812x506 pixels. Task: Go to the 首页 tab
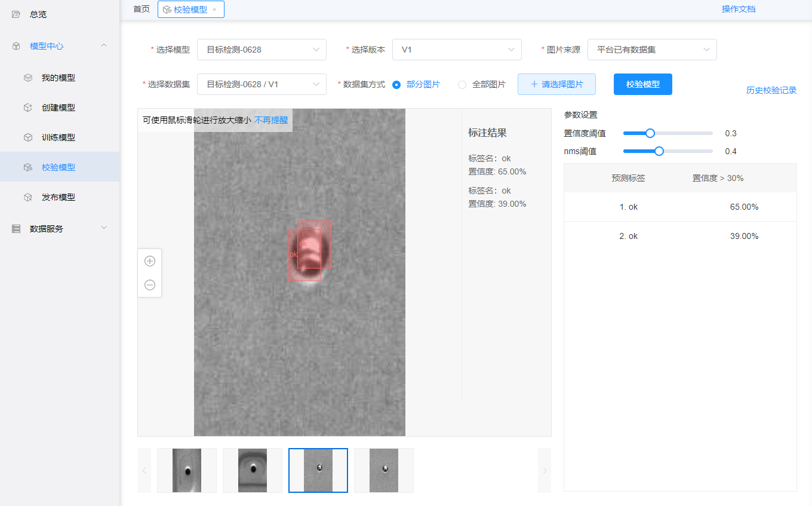[142, 10]
